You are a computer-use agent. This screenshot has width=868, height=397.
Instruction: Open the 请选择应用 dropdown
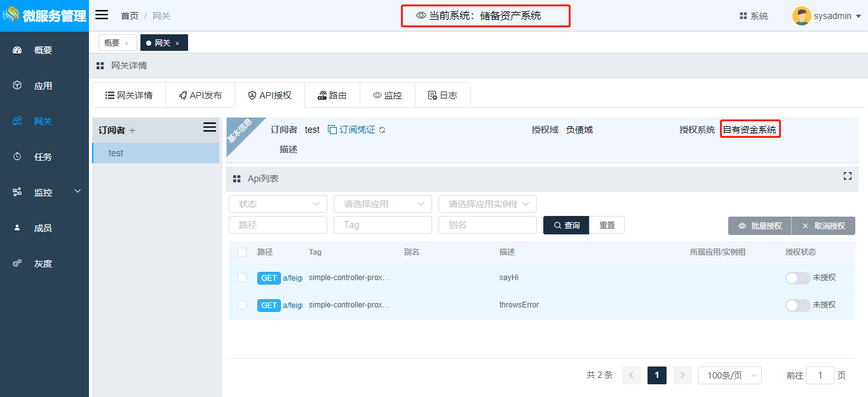[383, 204]
